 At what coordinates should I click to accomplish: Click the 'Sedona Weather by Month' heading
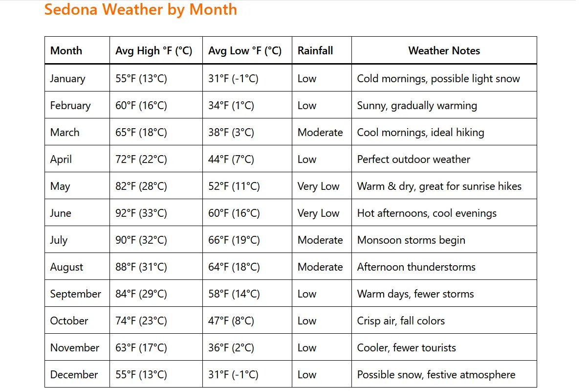pyautogui.click(x=140, y=9)
